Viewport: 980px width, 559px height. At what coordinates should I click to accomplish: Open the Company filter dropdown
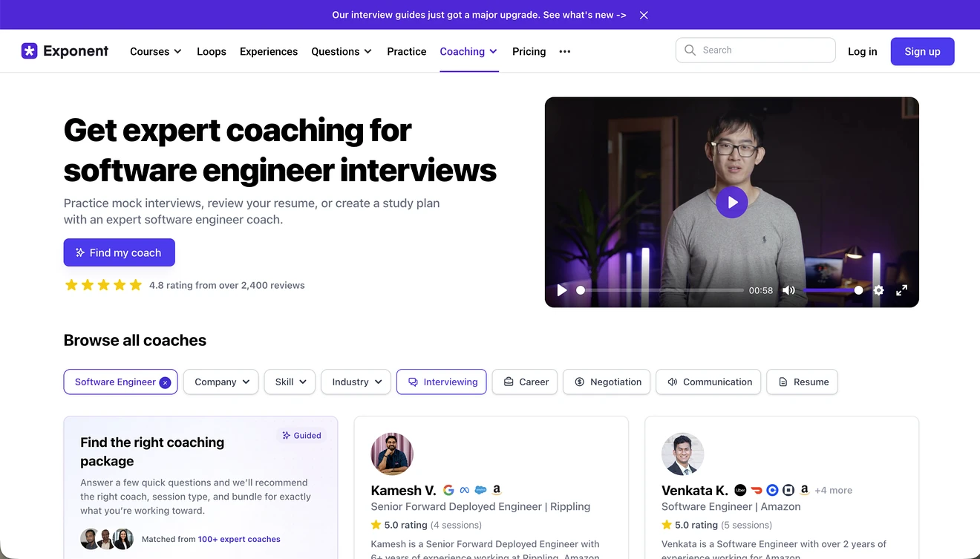point(221,382)
